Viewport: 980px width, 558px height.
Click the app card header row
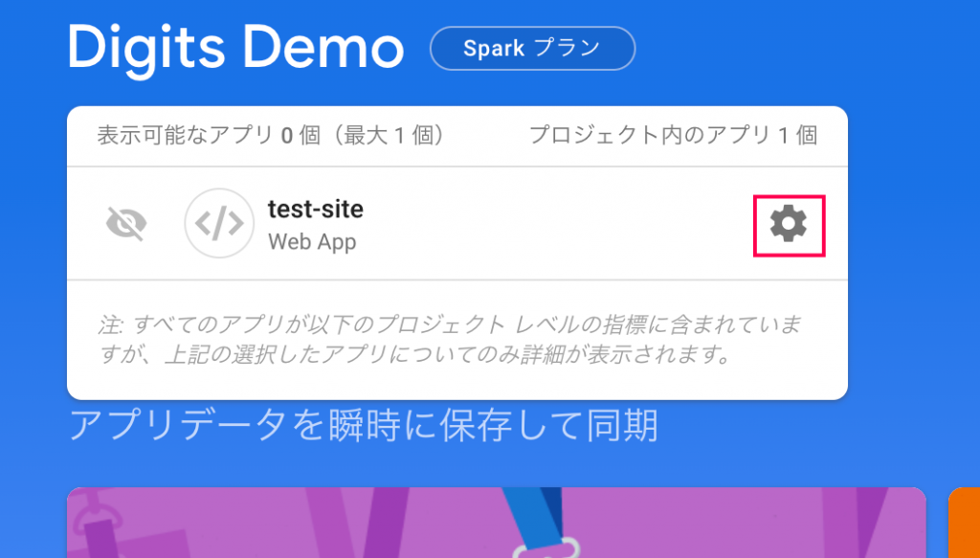(457, 136)
